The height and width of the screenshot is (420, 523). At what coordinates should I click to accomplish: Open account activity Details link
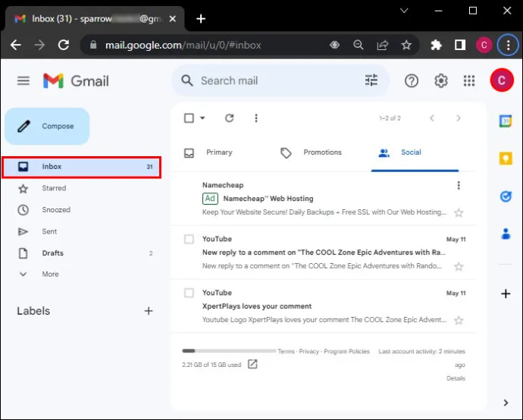[456, 378]
